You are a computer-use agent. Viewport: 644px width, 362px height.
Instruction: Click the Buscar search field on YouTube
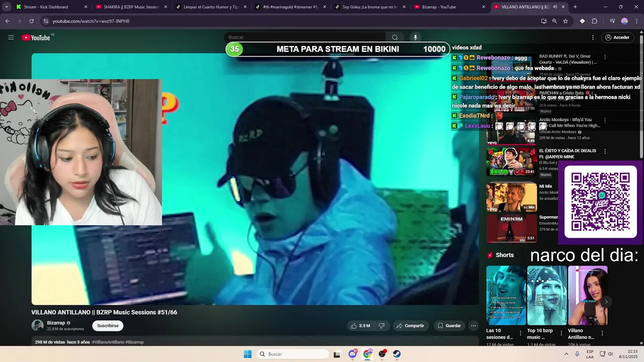pyautogui.click(x=305, y=37)
